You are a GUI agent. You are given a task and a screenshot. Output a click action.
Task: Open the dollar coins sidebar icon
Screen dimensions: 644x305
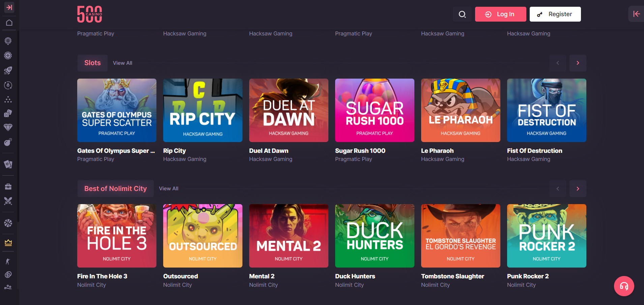pyautogui.click(x=8, y=275)
